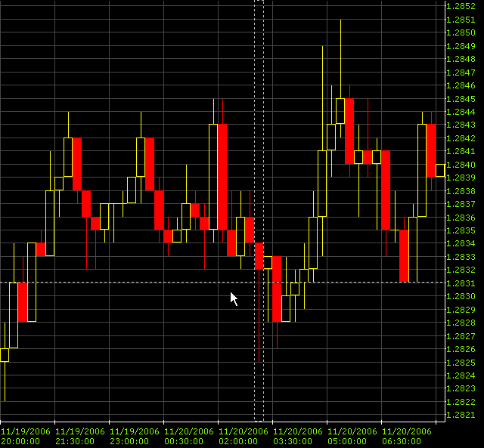
Task: Click the 1.2851 price label
Action: click(461, 20)
